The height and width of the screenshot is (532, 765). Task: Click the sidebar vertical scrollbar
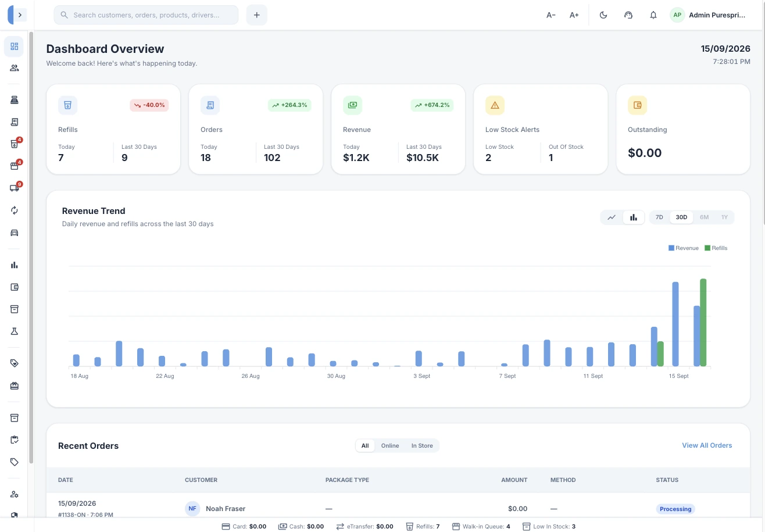[x=31, y=247]
